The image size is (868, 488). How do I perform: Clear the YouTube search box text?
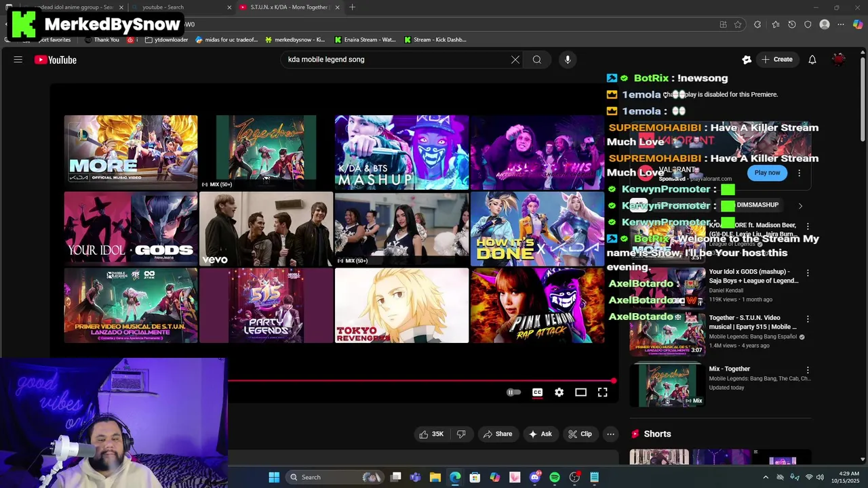tap(515, 60)
